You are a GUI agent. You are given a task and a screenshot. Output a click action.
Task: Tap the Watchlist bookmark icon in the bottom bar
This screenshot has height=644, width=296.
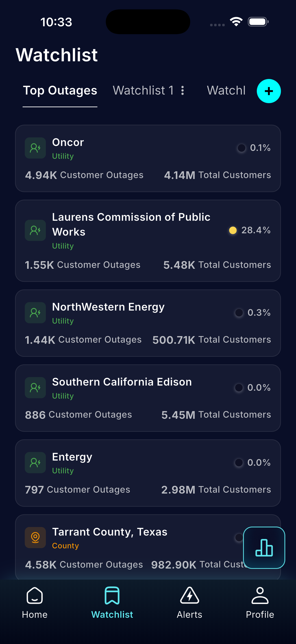click(112, 596)
